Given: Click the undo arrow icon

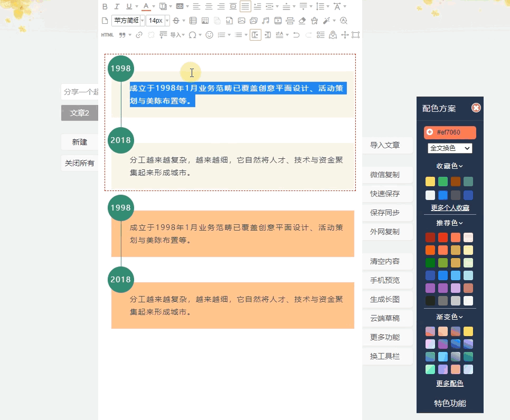Looking at the screenshot, I should (296, 35).
